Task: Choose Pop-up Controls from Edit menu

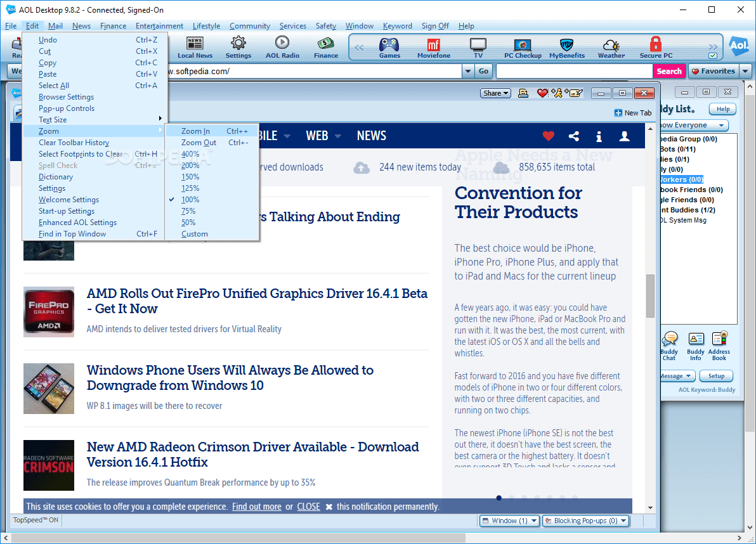Action: [94, 108]
